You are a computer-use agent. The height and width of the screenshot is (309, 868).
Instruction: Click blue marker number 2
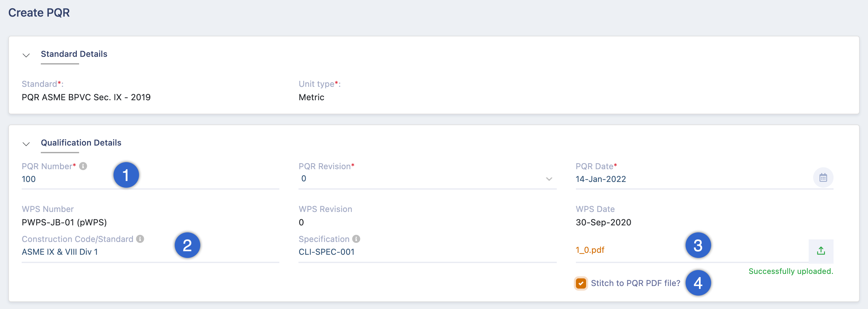pyautogui.click(x=188, y=245)
